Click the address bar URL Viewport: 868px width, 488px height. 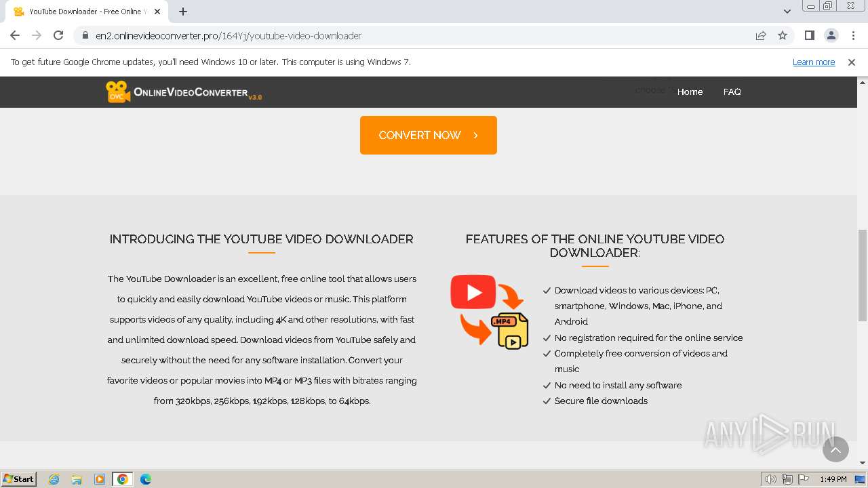(x=229, y=36)
